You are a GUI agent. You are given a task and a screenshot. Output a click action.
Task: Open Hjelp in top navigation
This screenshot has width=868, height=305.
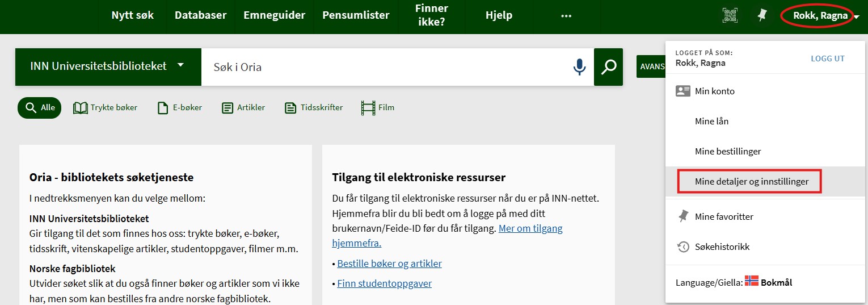point(499,15)
